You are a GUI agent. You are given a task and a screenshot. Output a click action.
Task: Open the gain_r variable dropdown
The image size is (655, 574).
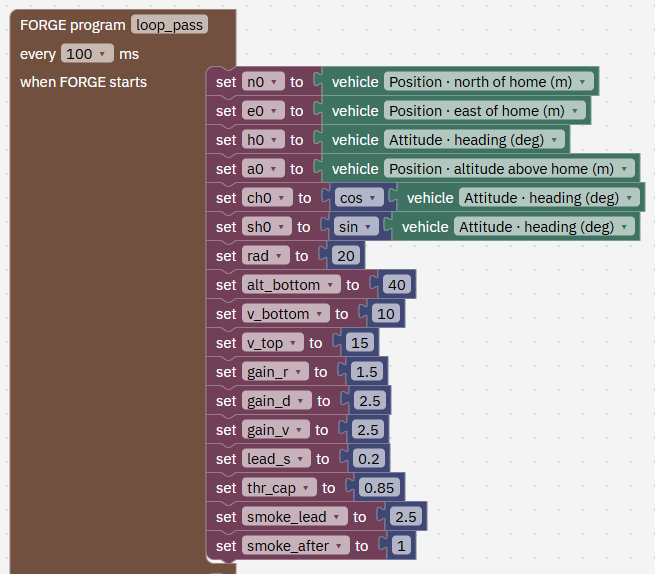tap(275, 372)
